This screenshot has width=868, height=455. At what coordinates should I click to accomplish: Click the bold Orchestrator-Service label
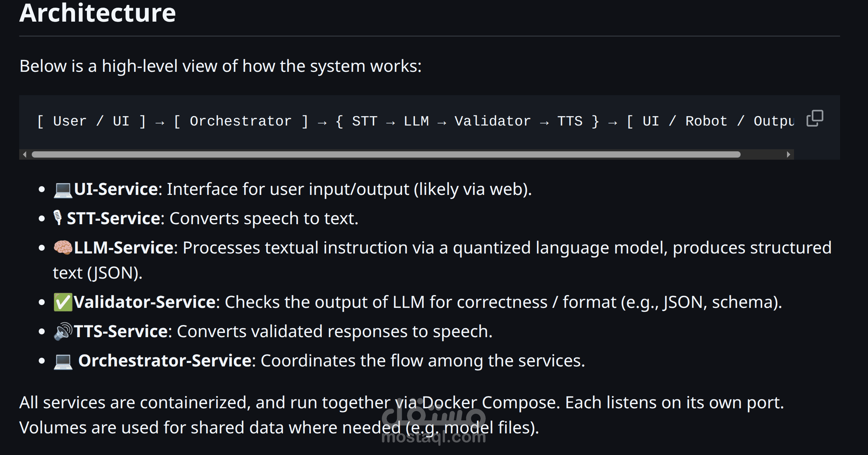(165, 361)
